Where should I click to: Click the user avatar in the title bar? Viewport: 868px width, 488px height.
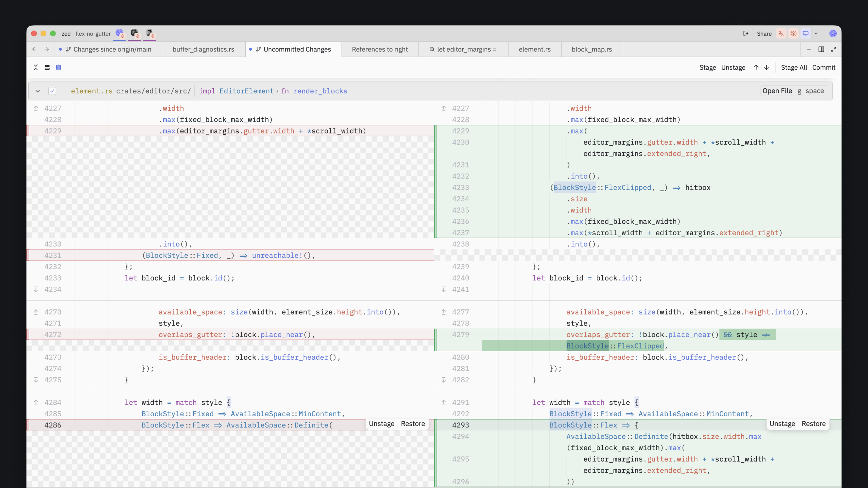[x=833, y=34]
